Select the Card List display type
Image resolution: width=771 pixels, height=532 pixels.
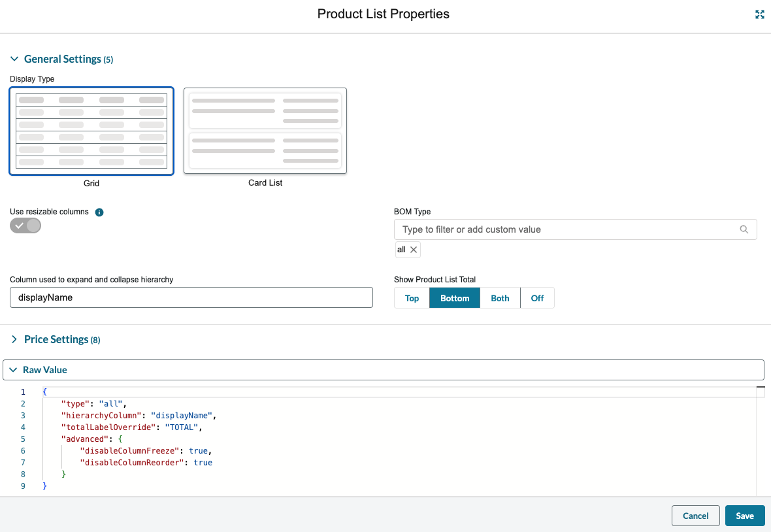coord(265,131)
